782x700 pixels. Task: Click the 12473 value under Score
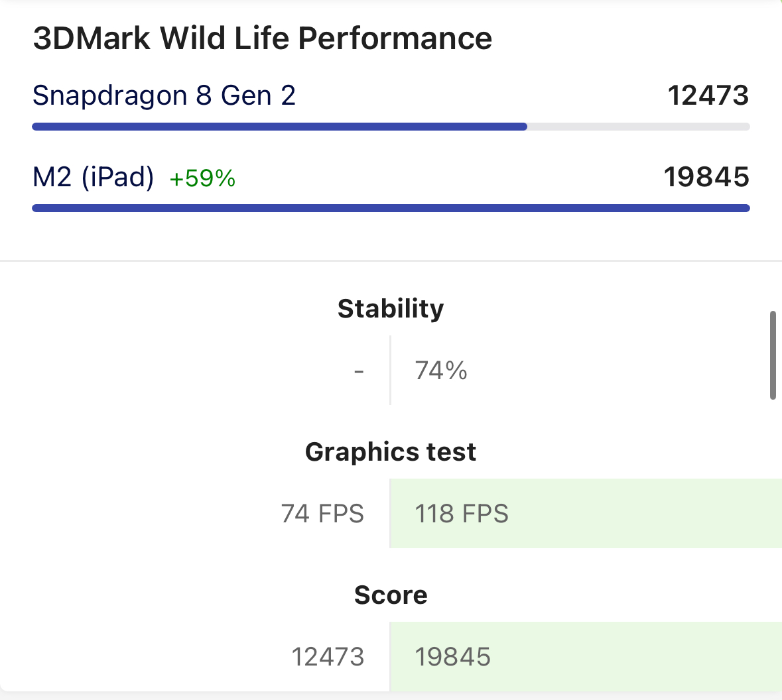328,657
